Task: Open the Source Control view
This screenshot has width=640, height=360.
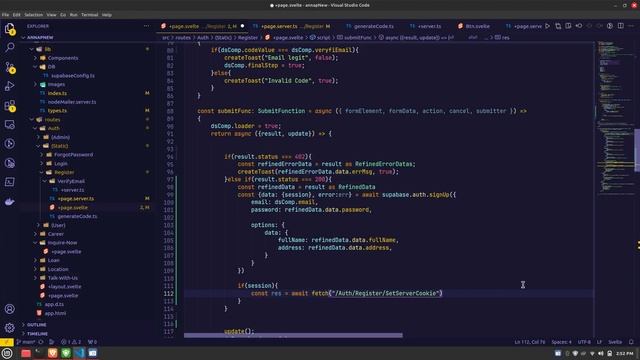Action: (10, 67)
